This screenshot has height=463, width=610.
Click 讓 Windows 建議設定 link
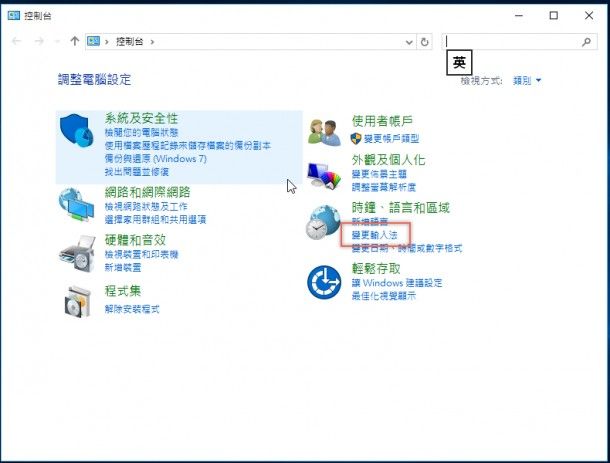point(397,282)
